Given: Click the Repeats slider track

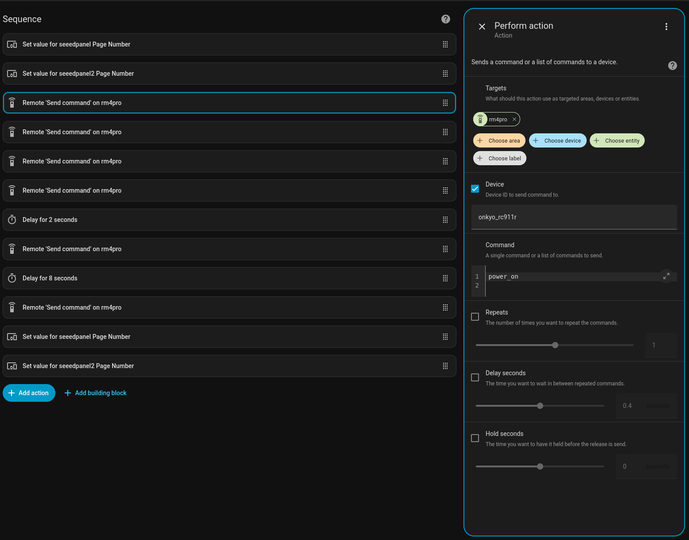Looking at the screenshot, I should (555, 345).
